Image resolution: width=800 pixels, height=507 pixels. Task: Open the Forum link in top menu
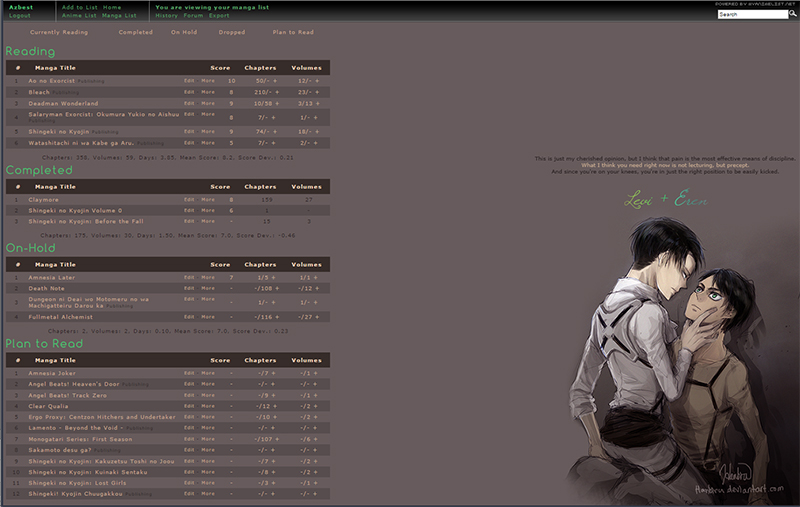click(x=193, y=16)
